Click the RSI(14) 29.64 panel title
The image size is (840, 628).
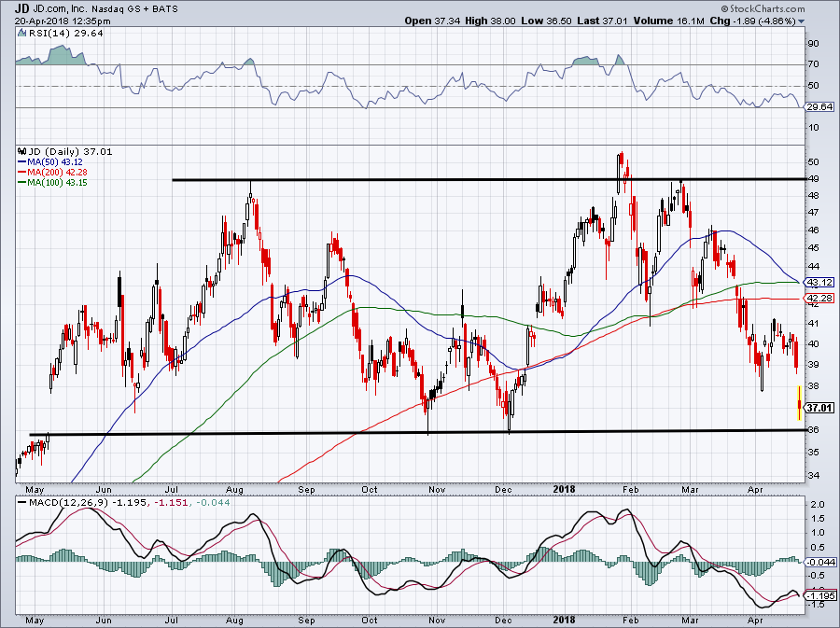(65, 34)
